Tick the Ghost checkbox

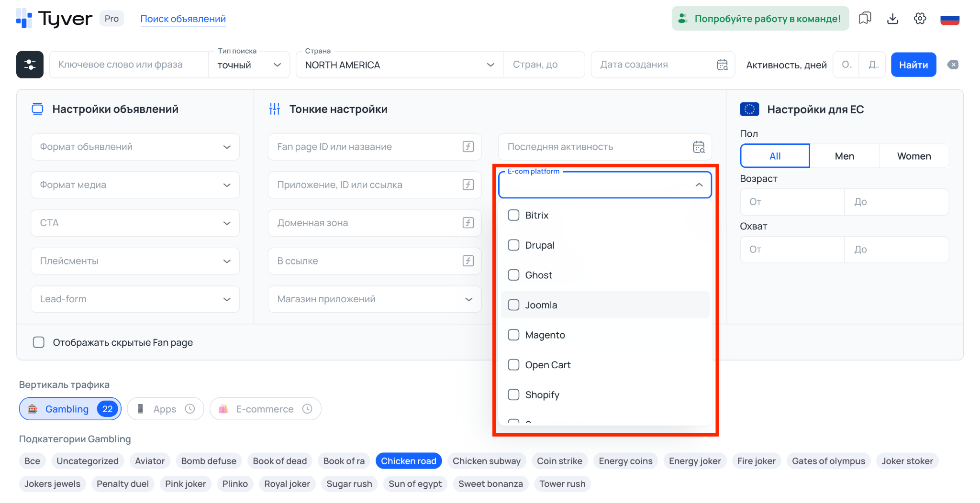coord(513,275)
